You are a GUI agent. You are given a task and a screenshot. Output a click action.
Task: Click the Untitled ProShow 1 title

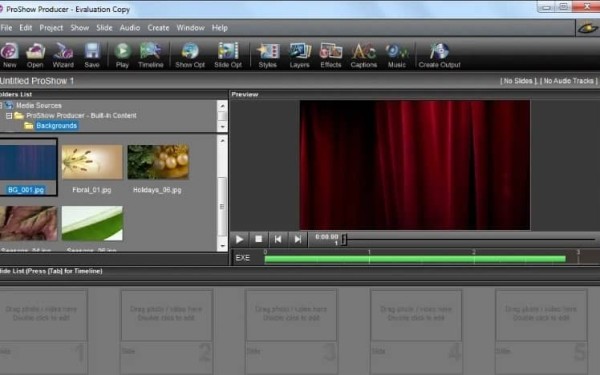(37, 81)
